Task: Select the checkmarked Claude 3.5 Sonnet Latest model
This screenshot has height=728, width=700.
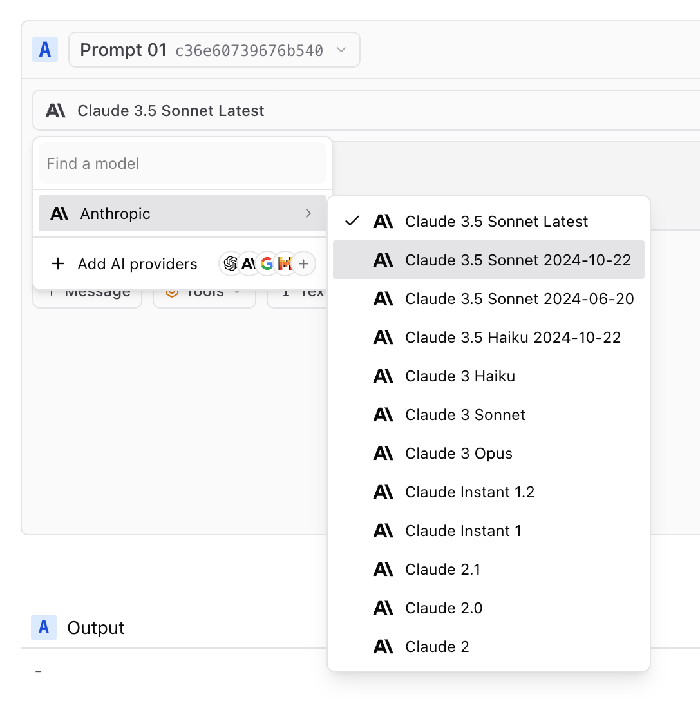Action: coord(496,221)
